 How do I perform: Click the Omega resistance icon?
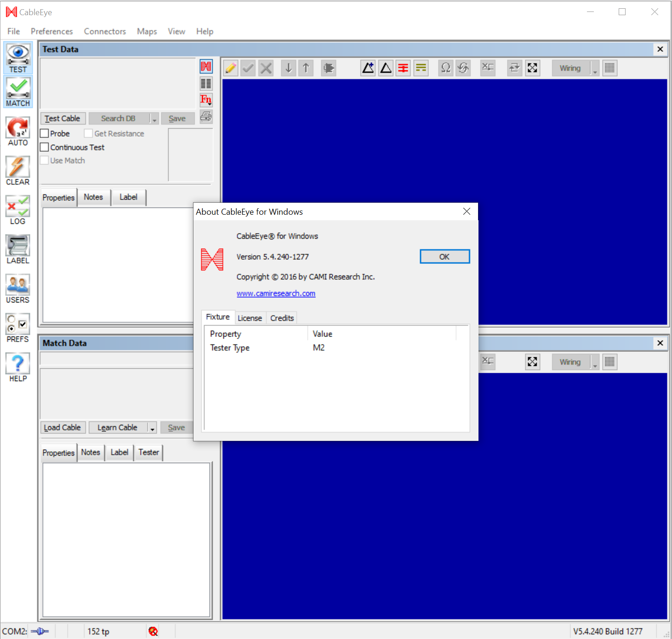[x=446, y=68]
